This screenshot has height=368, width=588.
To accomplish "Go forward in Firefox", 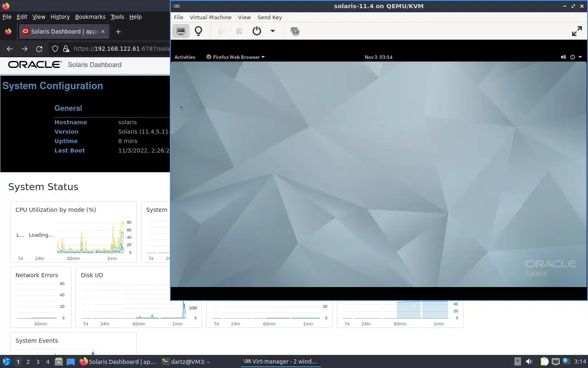I will 24,49.
